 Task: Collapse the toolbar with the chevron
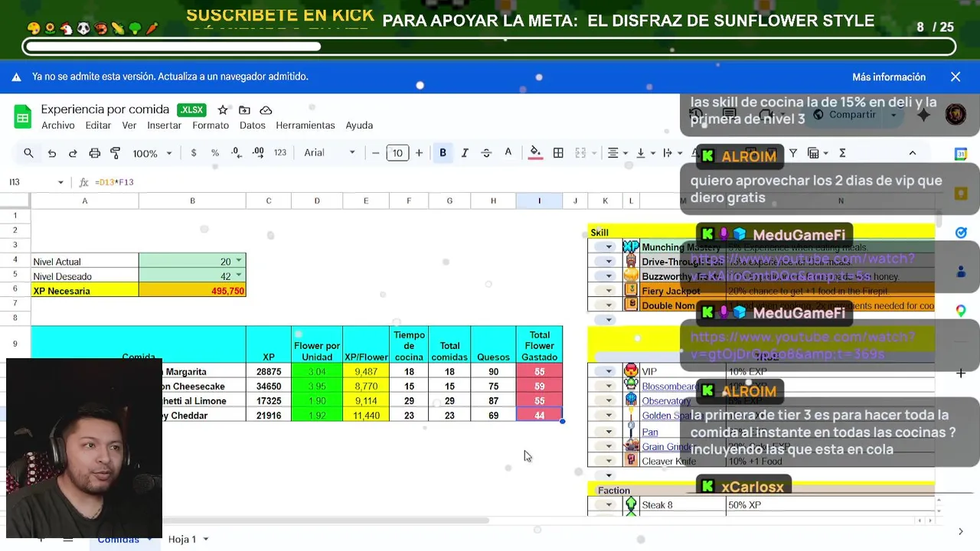pyautogui.click(x=913, y=153)
